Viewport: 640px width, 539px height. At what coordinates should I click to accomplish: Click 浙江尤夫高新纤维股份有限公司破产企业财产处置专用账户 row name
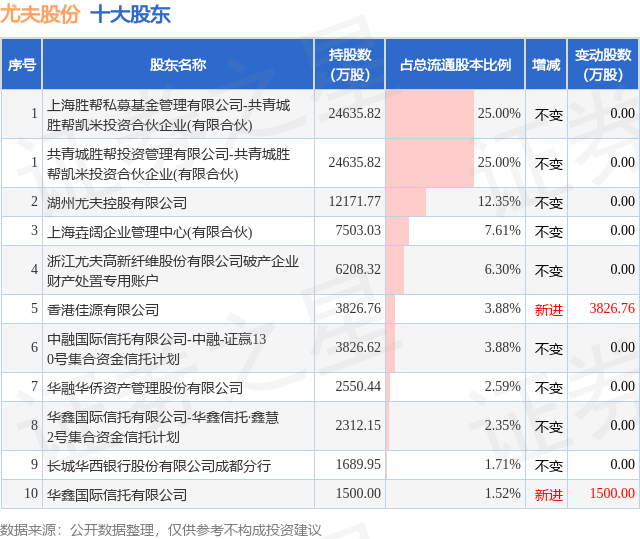(x=173, y=271)
